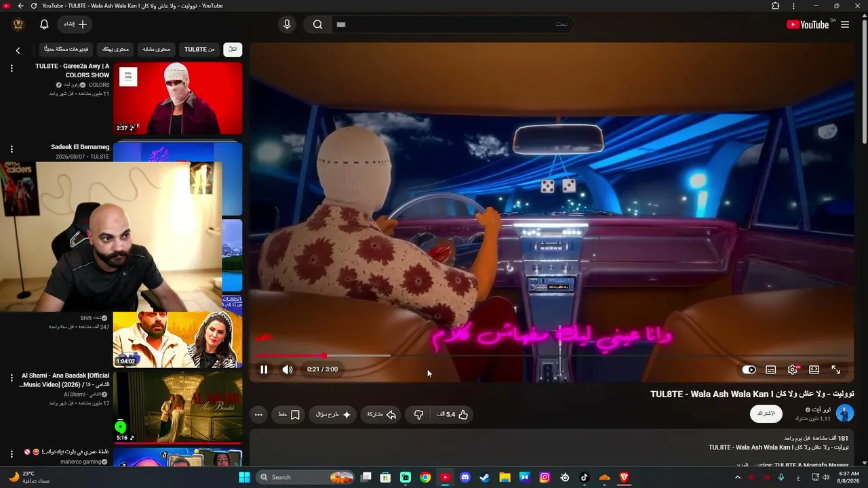This screenshot has width=868, height=488.
Task: Open the 'Sadeek El Bernameg' video title
Action: tap(80, 147)
